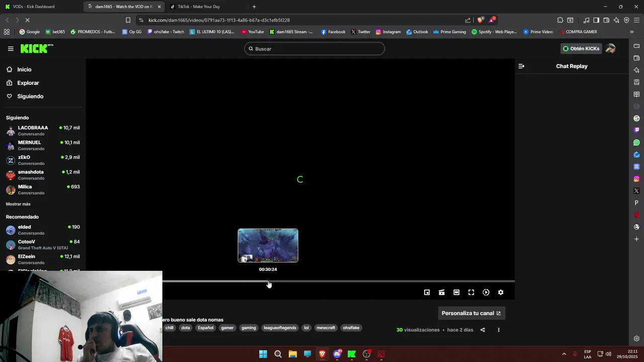
Task: Click the cast/airplay video player icon
Action: tap(442, 293)
